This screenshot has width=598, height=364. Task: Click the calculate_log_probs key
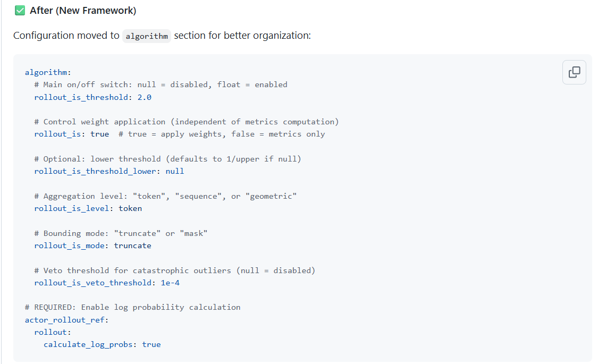tap(88, 344)
